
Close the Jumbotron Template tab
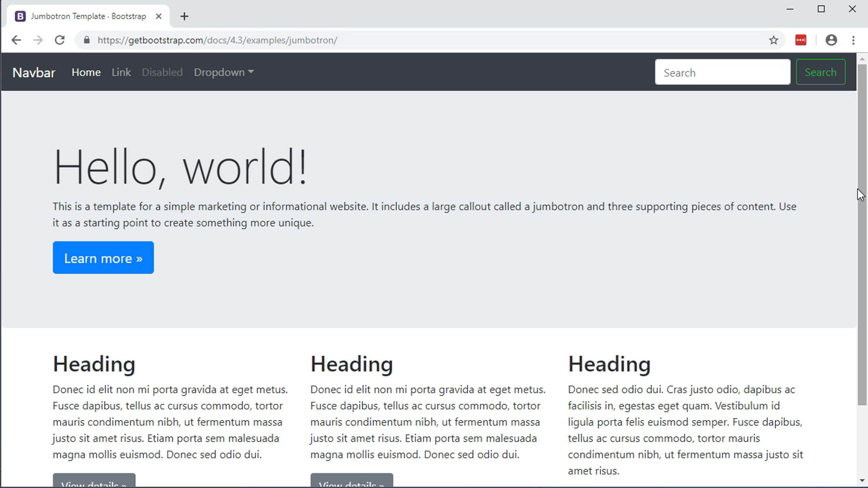pyautogui.click(x=158, y=16)
